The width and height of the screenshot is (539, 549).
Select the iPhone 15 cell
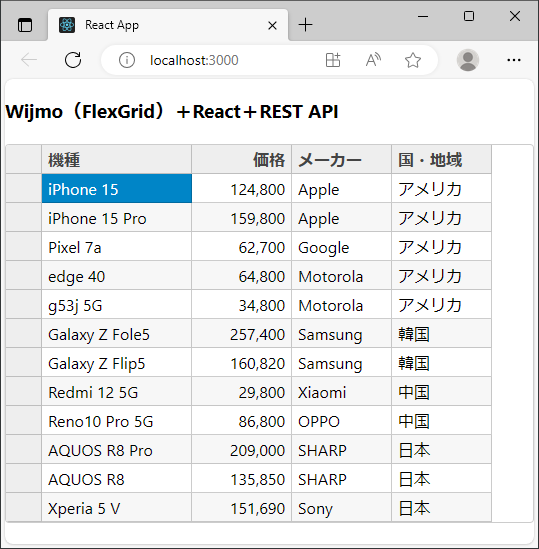pos(117,188)
